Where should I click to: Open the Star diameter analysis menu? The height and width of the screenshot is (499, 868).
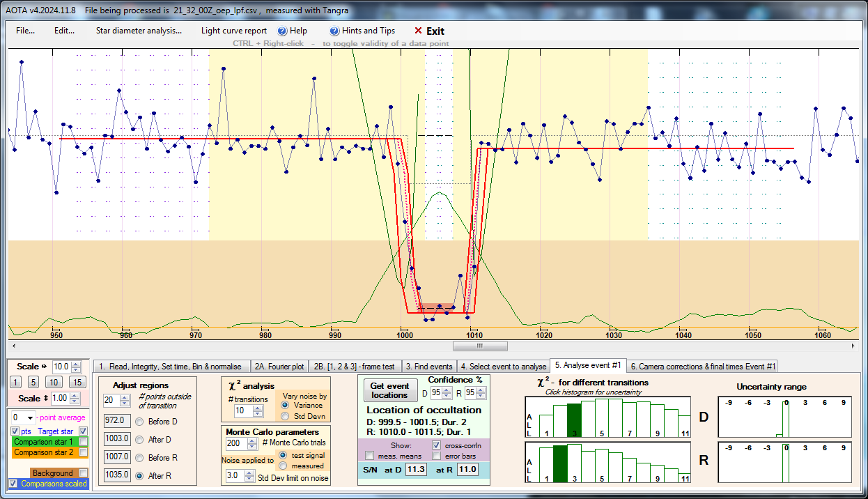[x=139, y=31]
